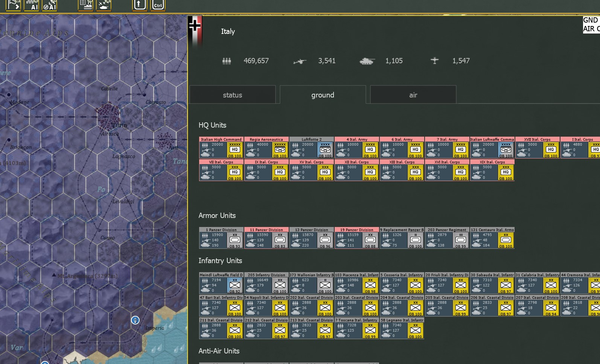Click the 469,657 manpower total
The height and width of the screenshot is (364, 600).
click(x=256, y=61)
